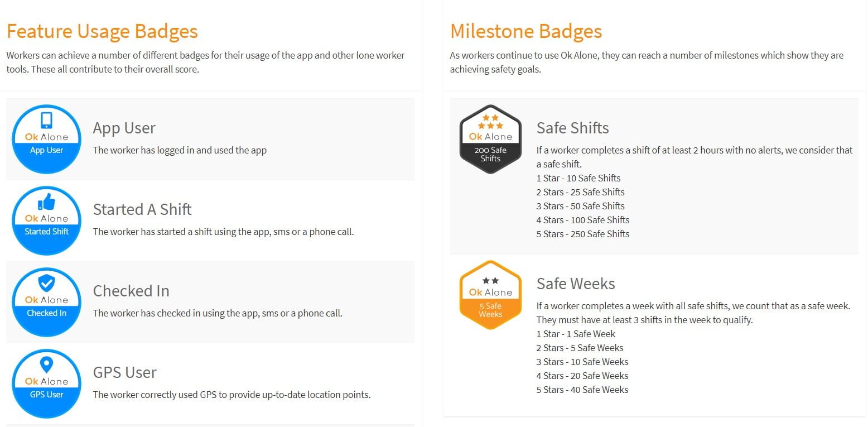Viewport: 868px width, 427px height.
Task: Select the Checked In title text
Action: (x=131, y=291)
